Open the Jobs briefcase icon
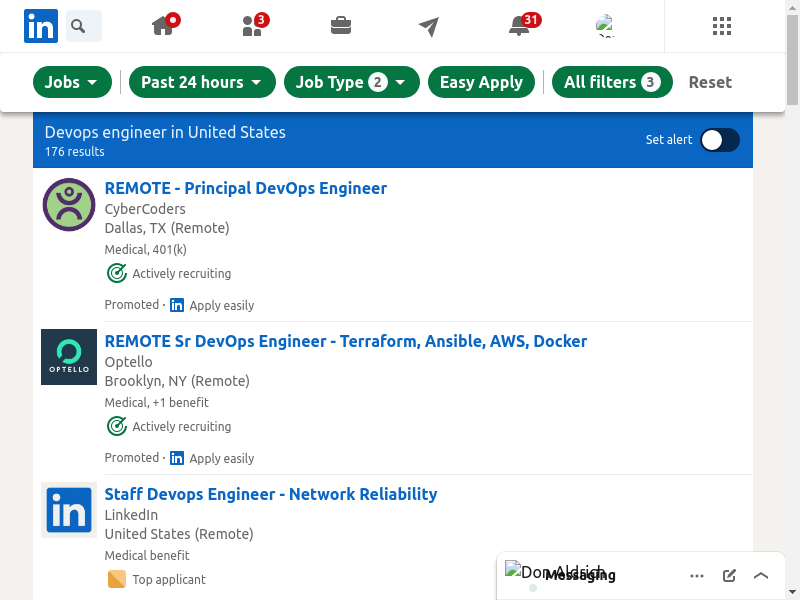The height and width of the screenshot is (600, 800). click(x=341, y=26)
